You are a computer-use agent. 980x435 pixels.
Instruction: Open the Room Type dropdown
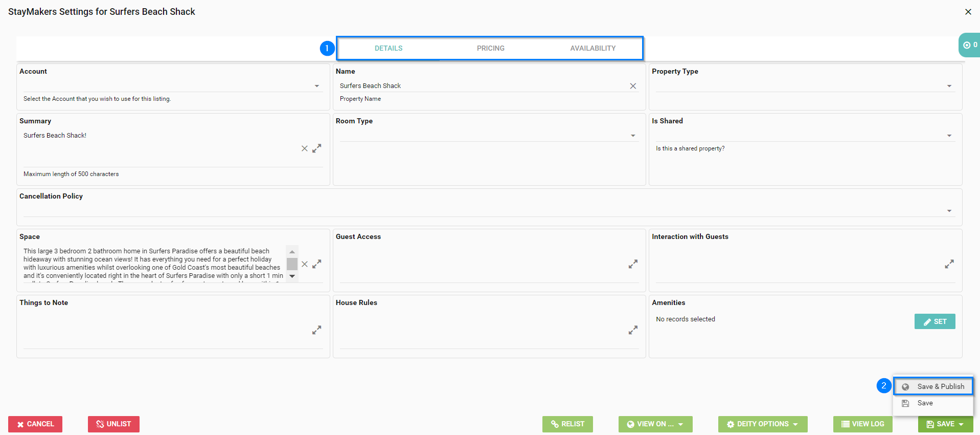(x=633, y=136)
